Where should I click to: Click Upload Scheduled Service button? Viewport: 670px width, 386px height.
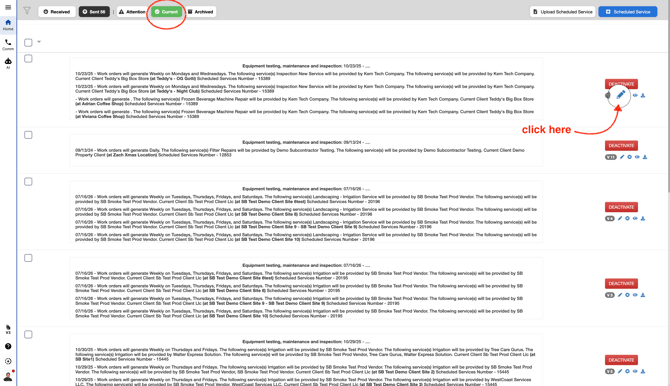(562, 12)
